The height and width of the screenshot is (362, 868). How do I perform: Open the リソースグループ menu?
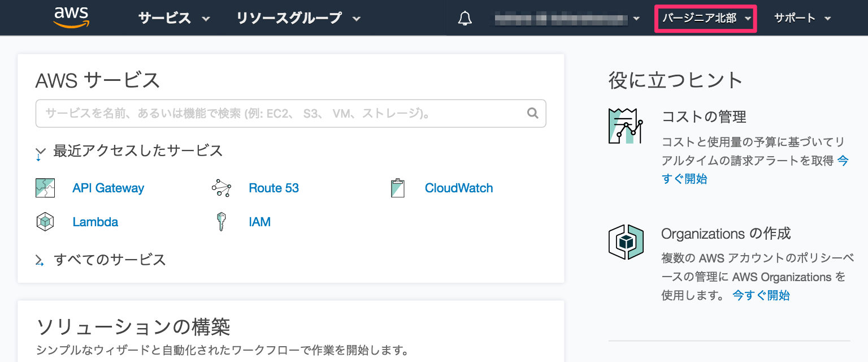pos(298,18)
